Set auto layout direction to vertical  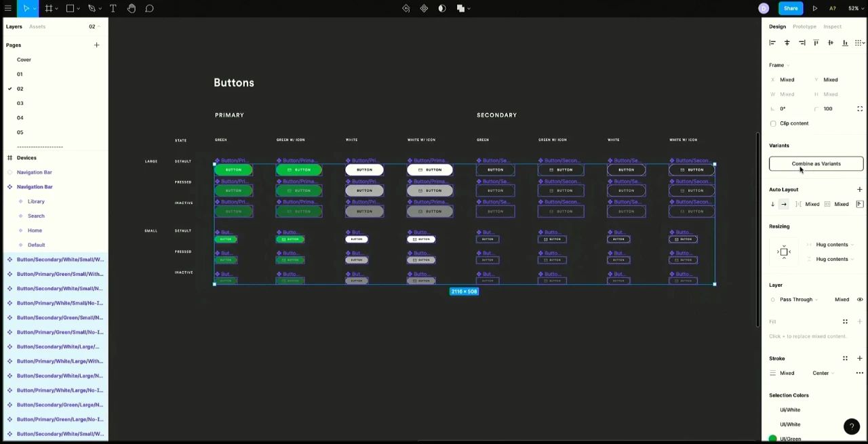[x=772, y=204]
